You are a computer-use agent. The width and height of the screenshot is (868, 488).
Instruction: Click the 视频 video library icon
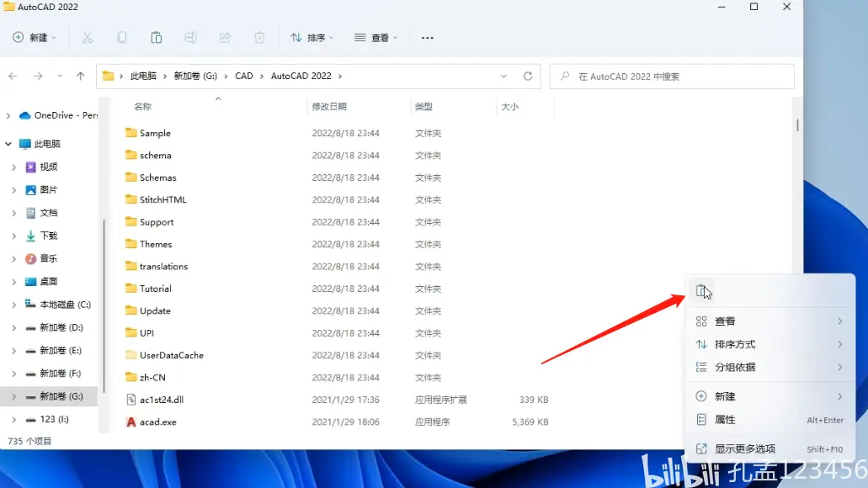pyautogui.click(x=31, y=167)
